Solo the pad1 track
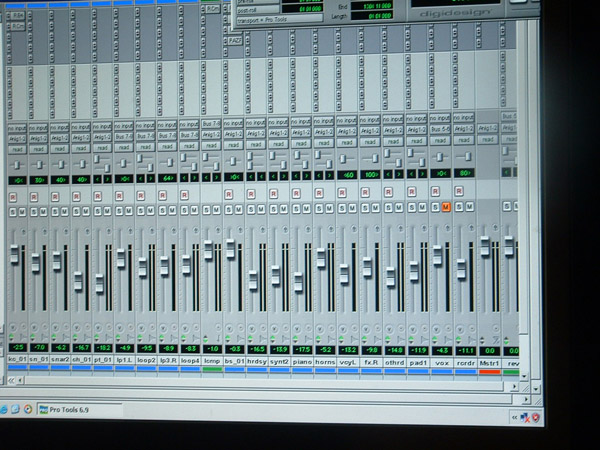This screenshot has height=450, width=600. point(412,207)
